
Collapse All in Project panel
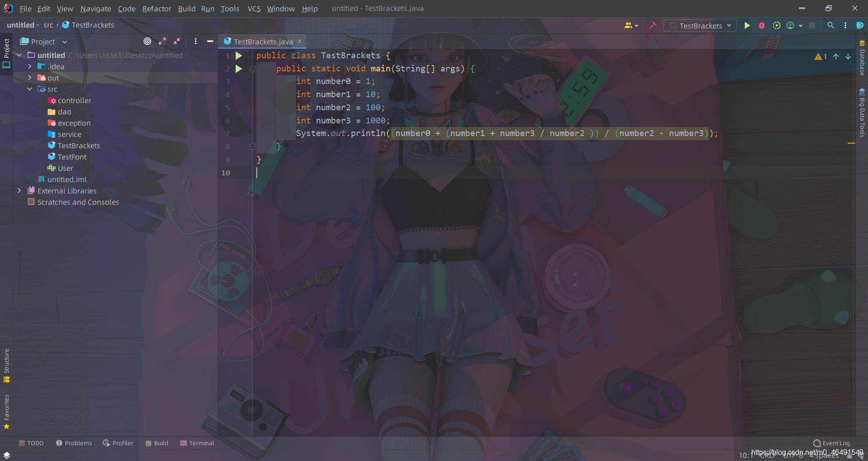pyautogui.click(x=177, y=41)
